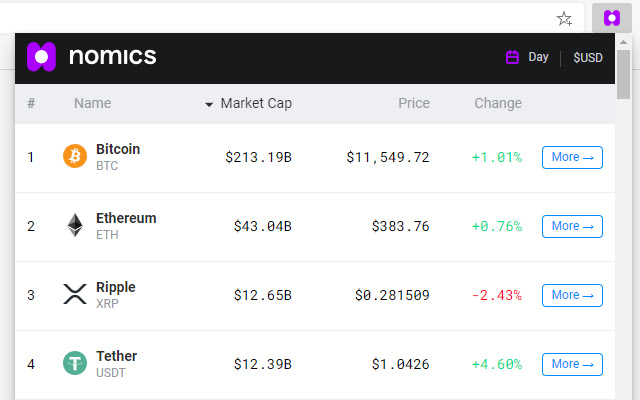
Task: Sort by the Change column header
Action: click(498, 103)
